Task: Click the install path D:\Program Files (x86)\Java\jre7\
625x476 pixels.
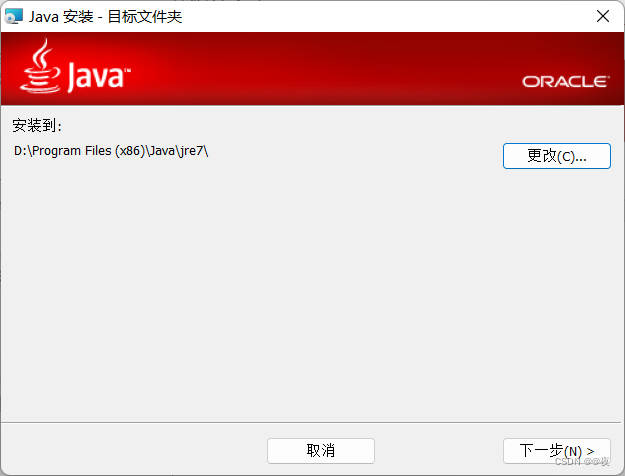Action: pyautogui.click(x=111, y=151)
